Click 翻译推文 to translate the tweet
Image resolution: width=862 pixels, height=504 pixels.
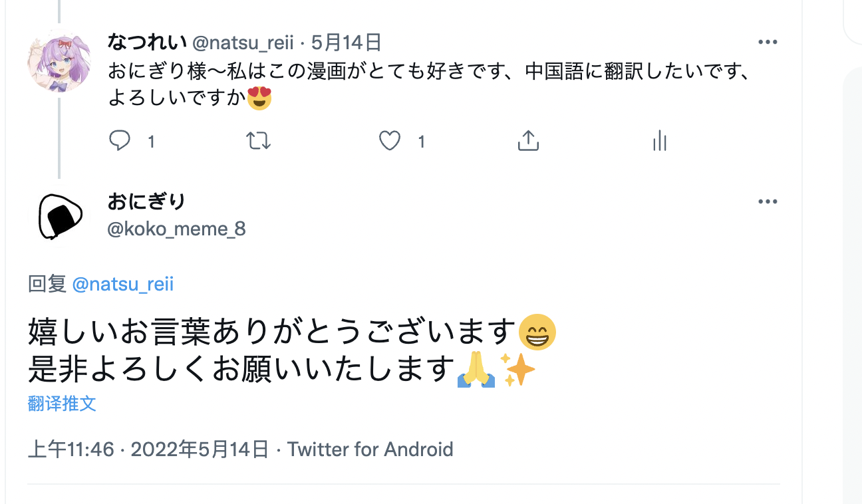coord(62,404)
